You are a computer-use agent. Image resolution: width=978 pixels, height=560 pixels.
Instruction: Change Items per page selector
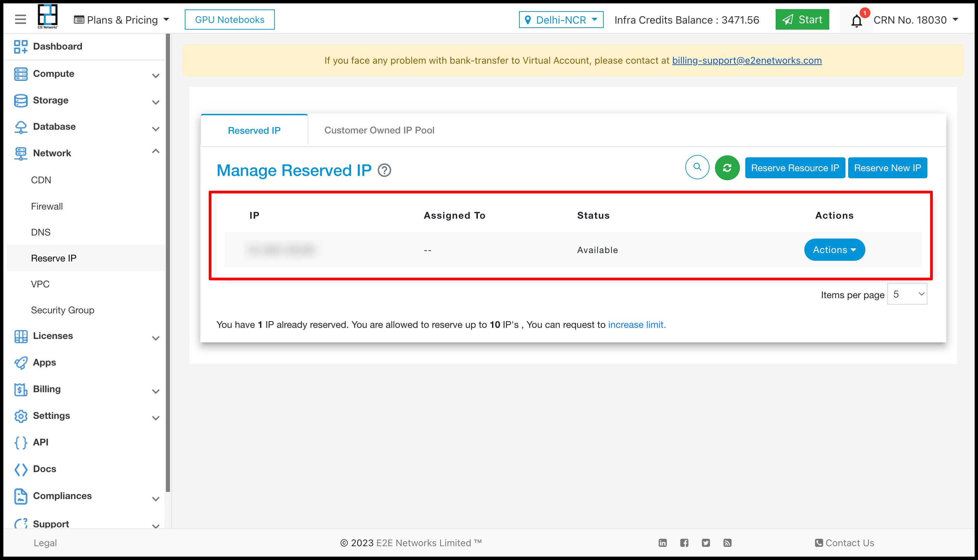point(907,294)
